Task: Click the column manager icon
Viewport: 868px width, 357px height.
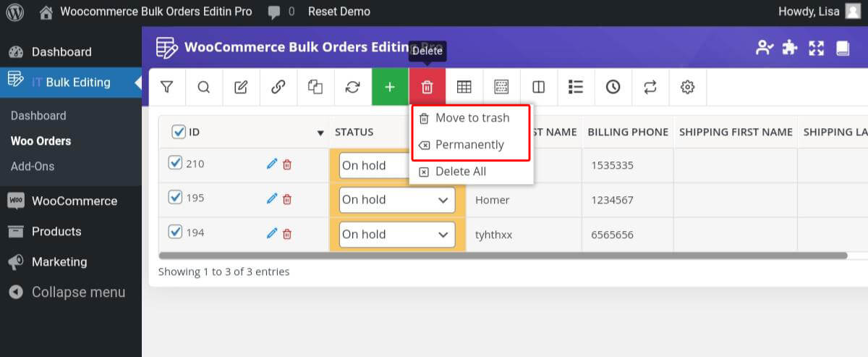Action: (501, 87)
